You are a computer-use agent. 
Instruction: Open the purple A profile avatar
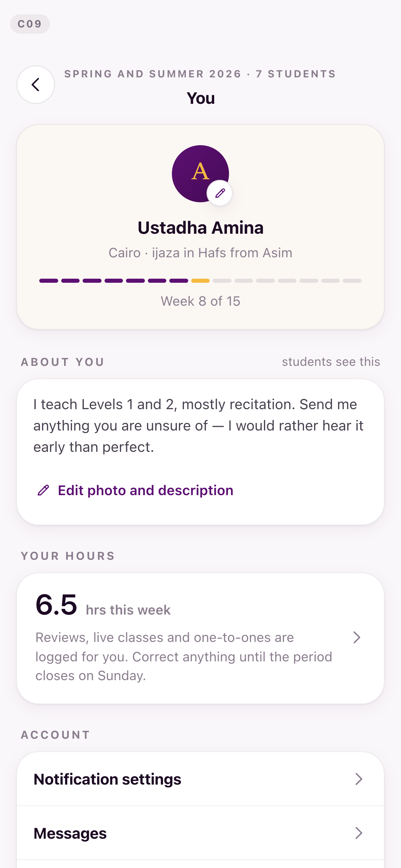(x=200, y=174)
